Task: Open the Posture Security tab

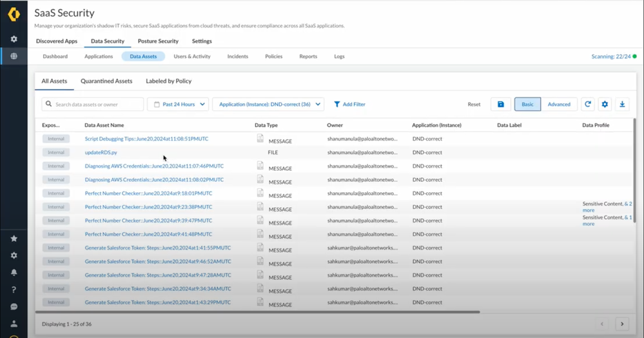Action: coord(158,41)
